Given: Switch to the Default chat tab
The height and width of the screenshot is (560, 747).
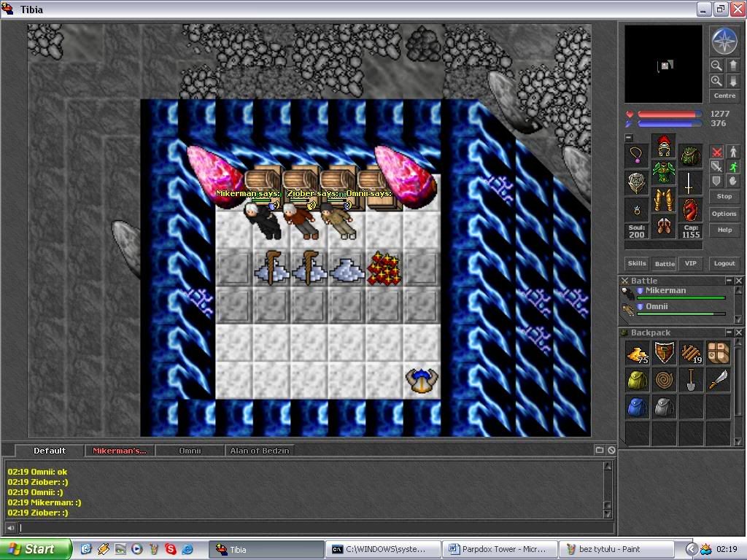Looking at the screenshot, I should (50, 451).
